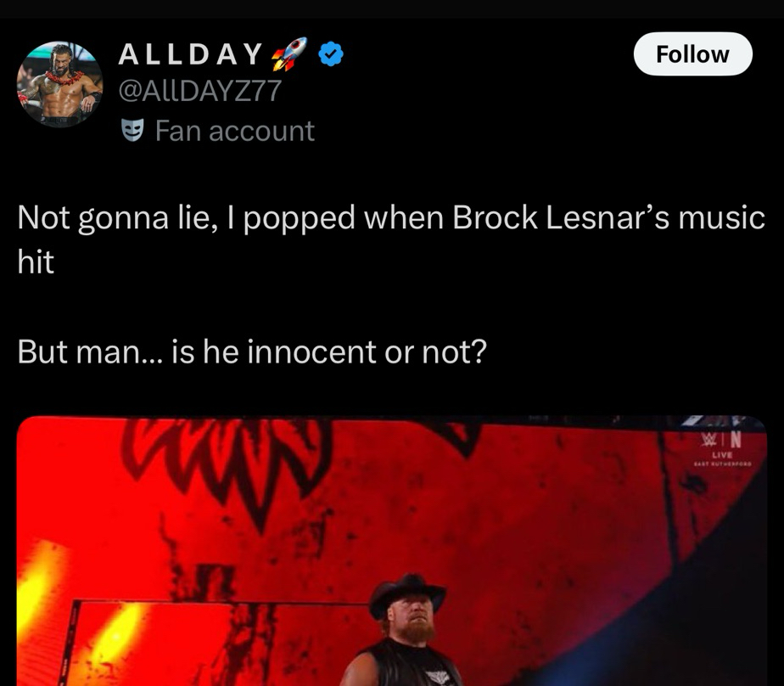Screen dimensions: 784x686
Task: Click the ALLDAY display name
Action: tap(191, 54)
